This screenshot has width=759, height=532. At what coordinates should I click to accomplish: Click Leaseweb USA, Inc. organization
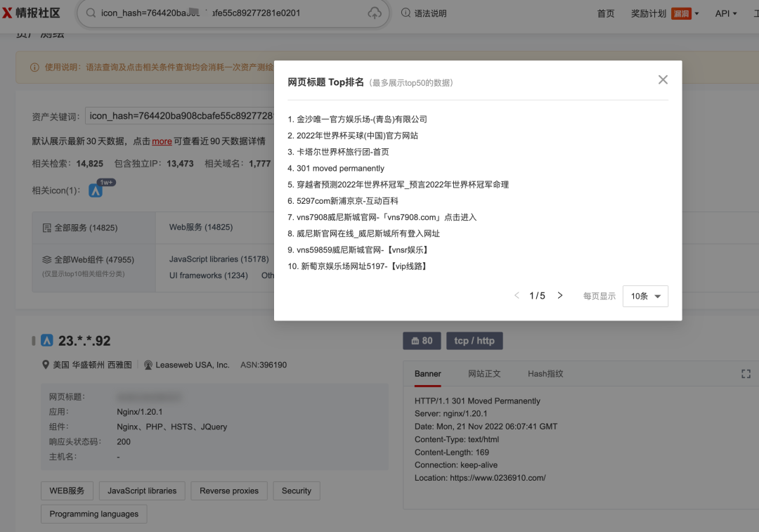coord(192,365)
